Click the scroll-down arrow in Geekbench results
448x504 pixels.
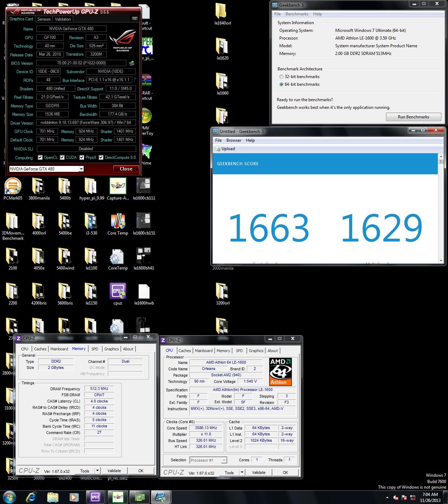[441, 261]
